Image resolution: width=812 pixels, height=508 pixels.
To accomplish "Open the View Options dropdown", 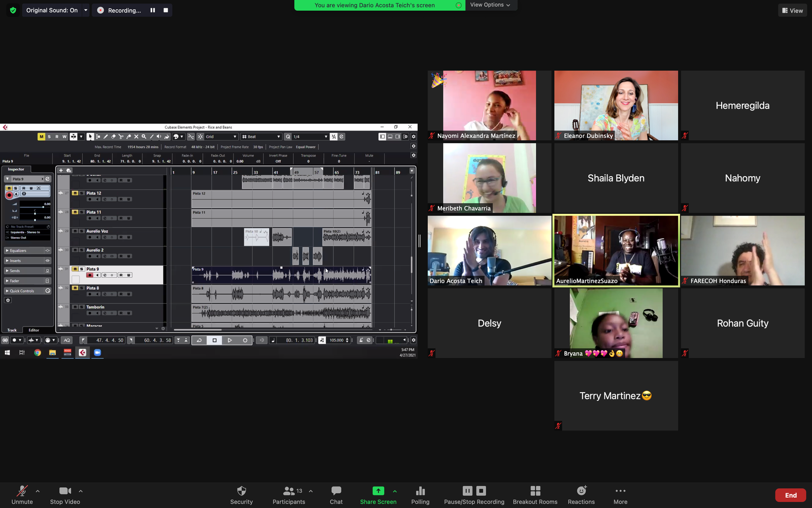I will (490, 5).
